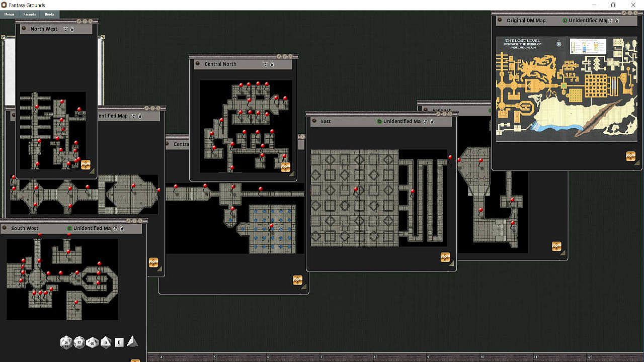The height and width of the screenshot is (362, 644).
Task: Pick the d4 pyramid die
Action: pyautogui.click(x=132, y=341)
